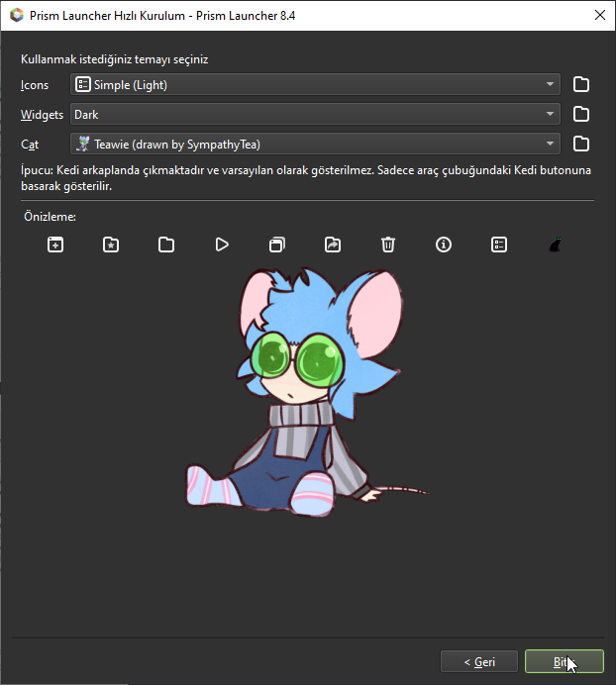The height and width of the screenshot is (685, 616).
Task: Close the Prism Launcher setup window
Action: (x=598, y=15)
